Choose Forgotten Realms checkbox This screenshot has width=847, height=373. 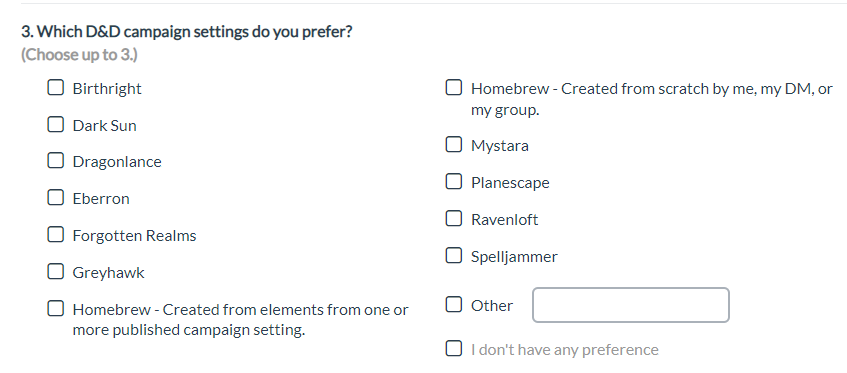coord(55,235)
